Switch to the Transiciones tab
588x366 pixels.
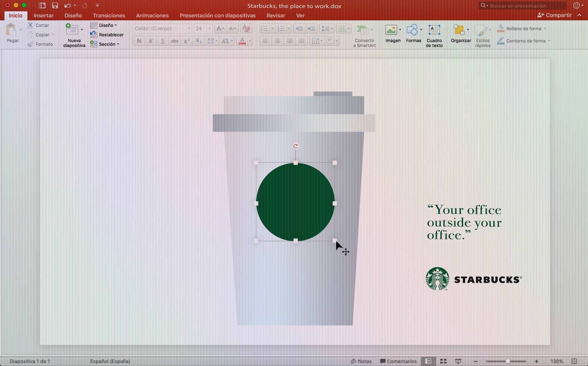tap(109, 15)
